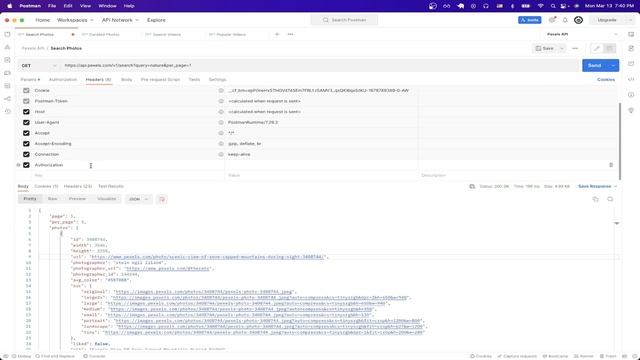
Task: Open the View menu in menu bar
Action: click(x=85, y=6)
